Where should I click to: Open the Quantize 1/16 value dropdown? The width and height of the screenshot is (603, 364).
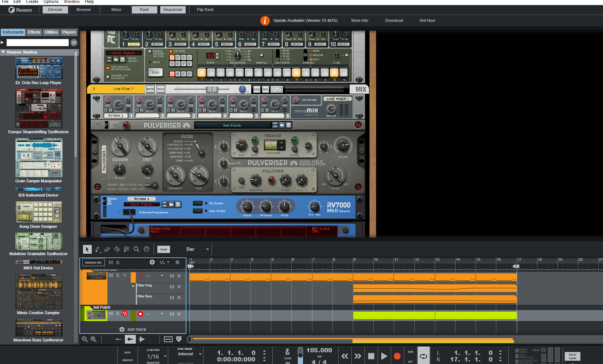point(165,357)
